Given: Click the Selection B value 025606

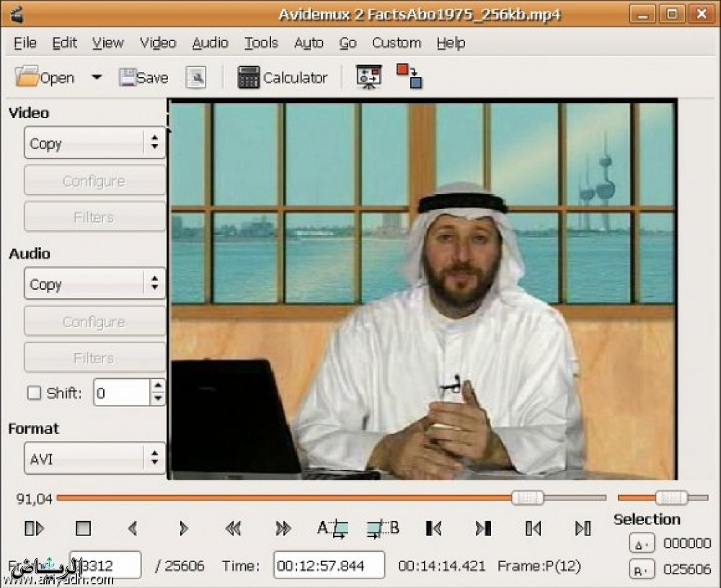Looking at the screenshot, I should 687,570.
